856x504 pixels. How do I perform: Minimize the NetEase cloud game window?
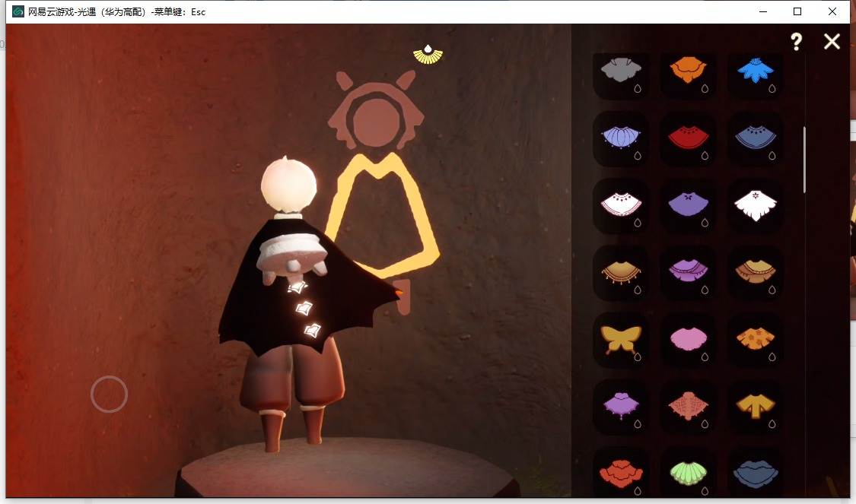763,11
